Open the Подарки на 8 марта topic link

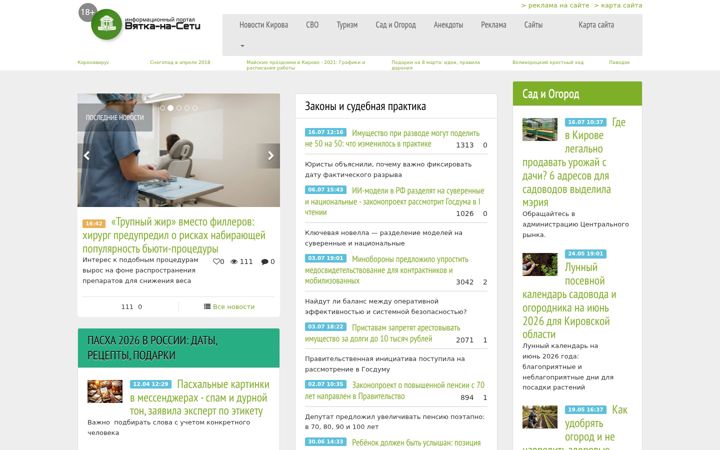tap(436, 65)
